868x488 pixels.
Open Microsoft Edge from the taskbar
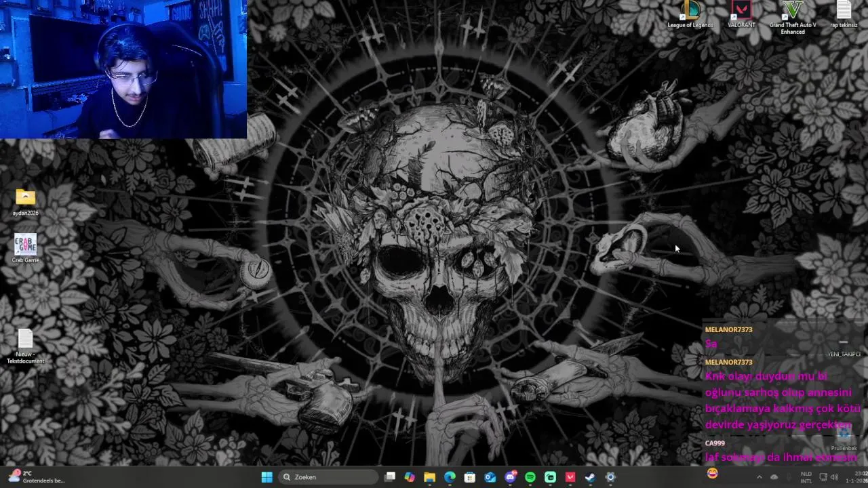tap(450, 477)
